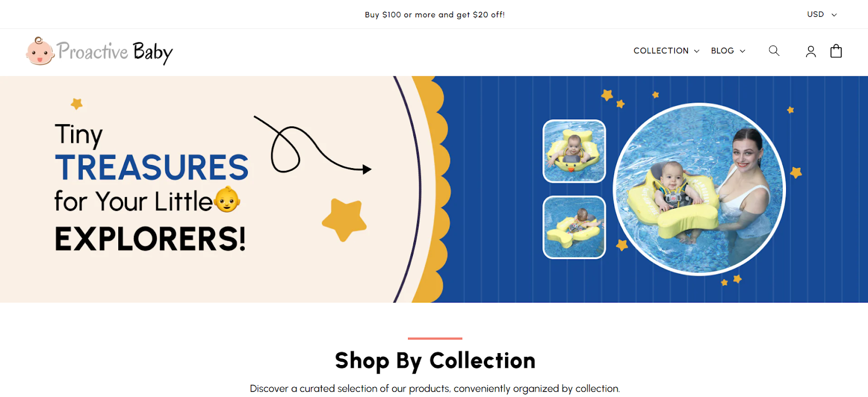Open bottom baby float thumbnail image
The height and width of the screenshot is (397, 868).
point(574,227)
